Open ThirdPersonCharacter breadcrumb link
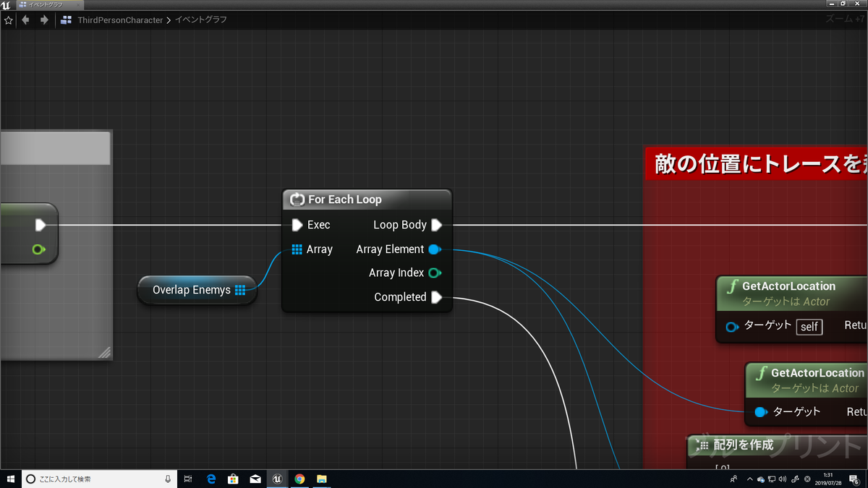Screen dimensions: 868x488 click(x=120, y=20)
